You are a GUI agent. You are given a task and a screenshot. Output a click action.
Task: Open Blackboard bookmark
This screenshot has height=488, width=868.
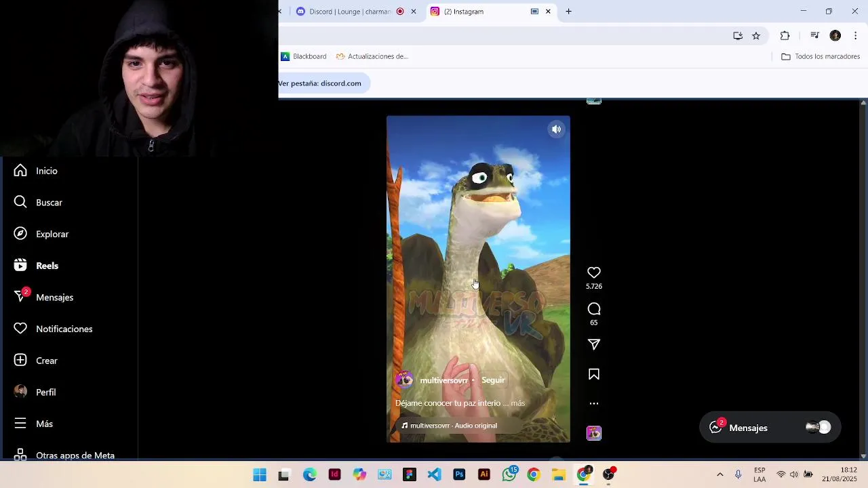click(x=304, y=56)
